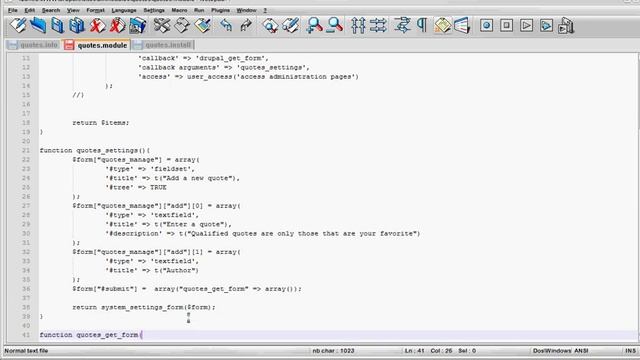This screenshot has width=640, height=360.
Task: Click the Close All toolbar icon
Action: [118, 26]
